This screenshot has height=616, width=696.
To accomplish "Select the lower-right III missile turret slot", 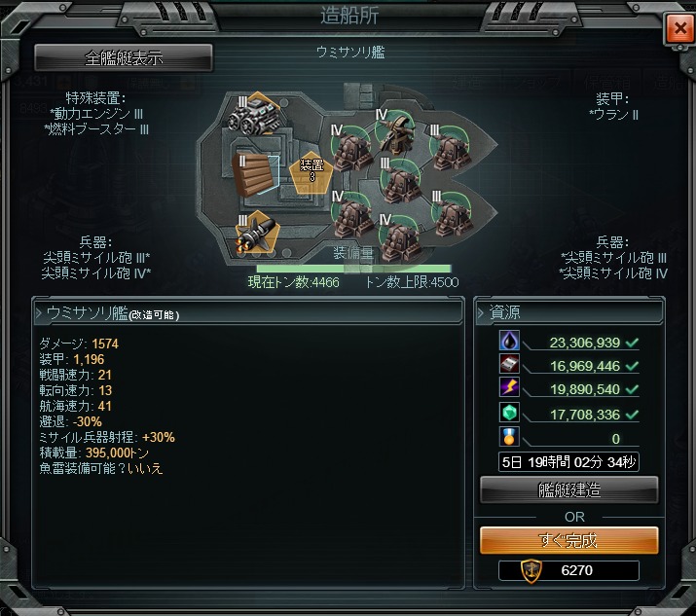I will click(452, 213).
